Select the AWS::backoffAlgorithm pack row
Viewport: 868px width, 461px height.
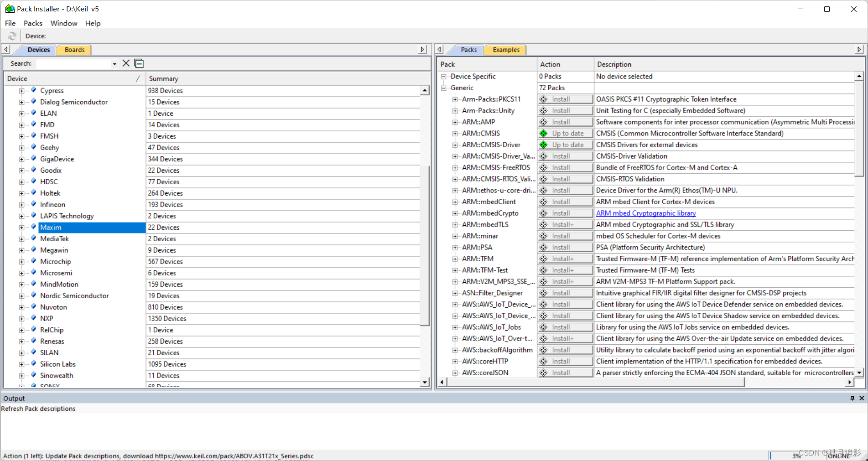497,350
